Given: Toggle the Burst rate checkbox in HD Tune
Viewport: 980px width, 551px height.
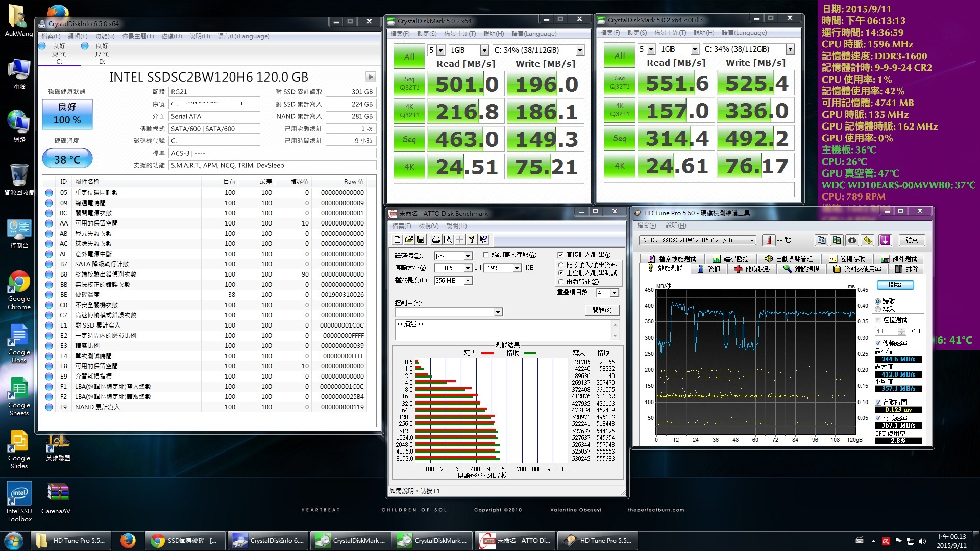Looking at the screenshot, I should pyautogui.click(x=878, y=418).
